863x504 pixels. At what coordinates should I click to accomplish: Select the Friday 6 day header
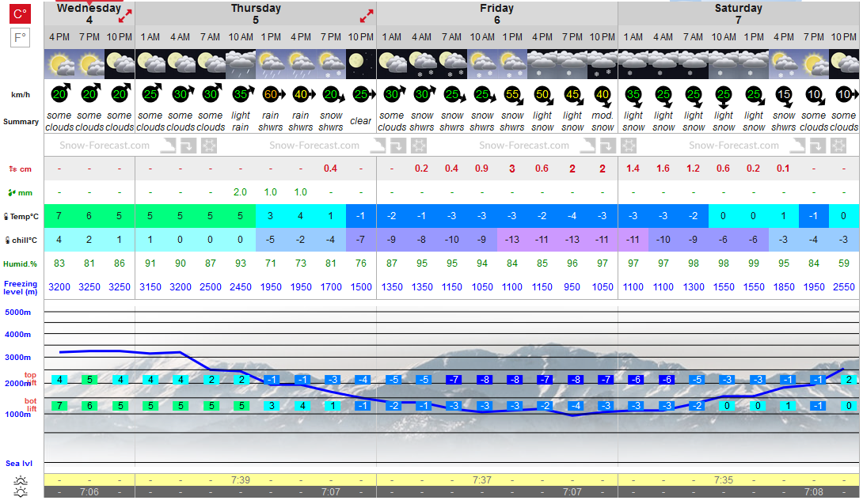(x=496, y=13)
